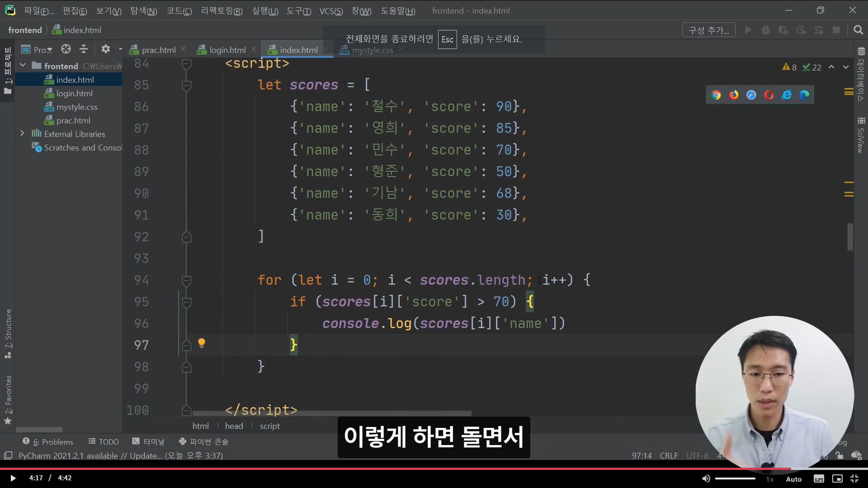Click 구성 추가 configuration button

click(708, 30)
